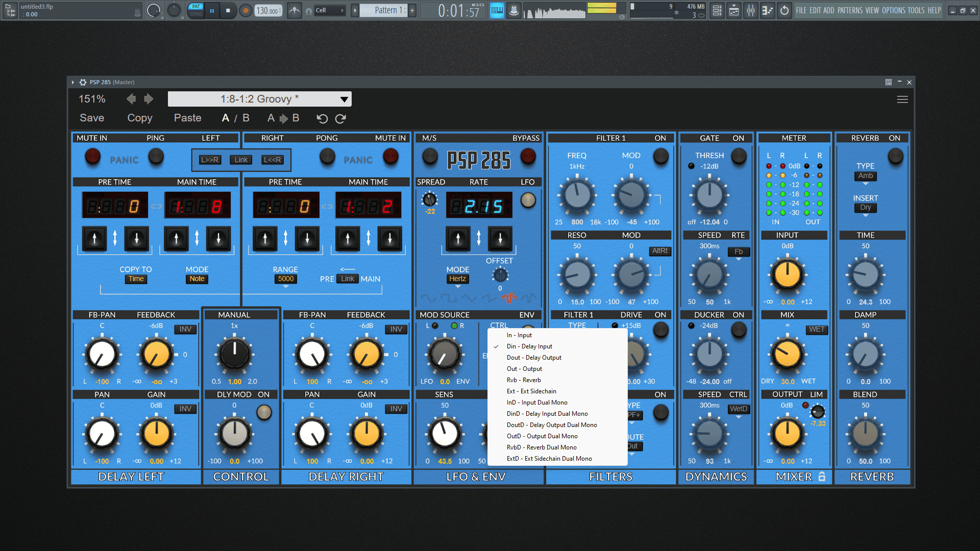
Task: Open the LFO MODE Hertz dropdown
Action: (457, 279)
